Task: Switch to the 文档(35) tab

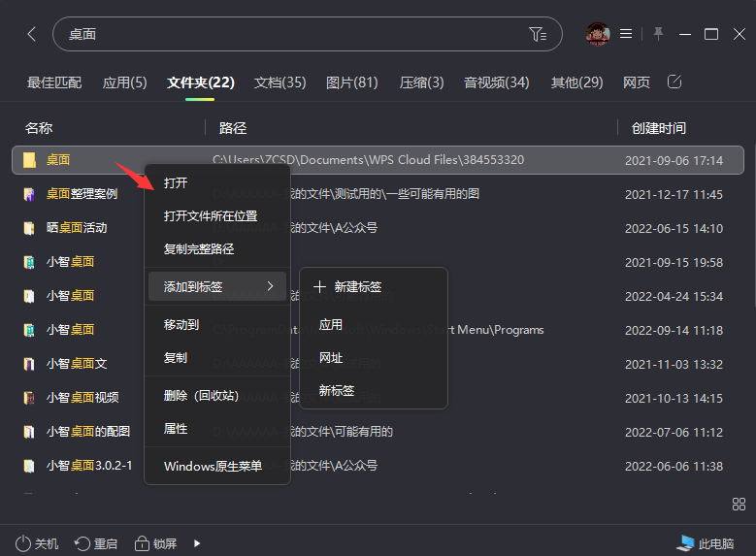Action: pos(279,82)
